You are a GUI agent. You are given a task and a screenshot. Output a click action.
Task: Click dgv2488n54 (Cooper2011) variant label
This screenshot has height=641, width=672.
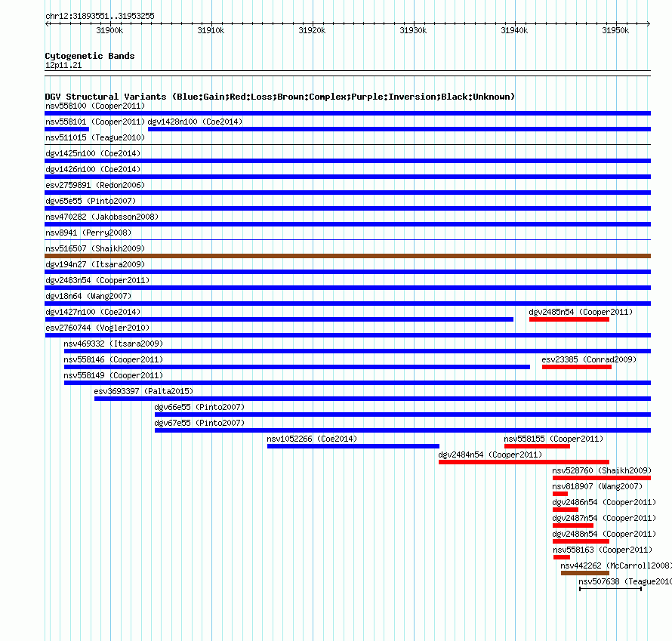tap(604, 534)
